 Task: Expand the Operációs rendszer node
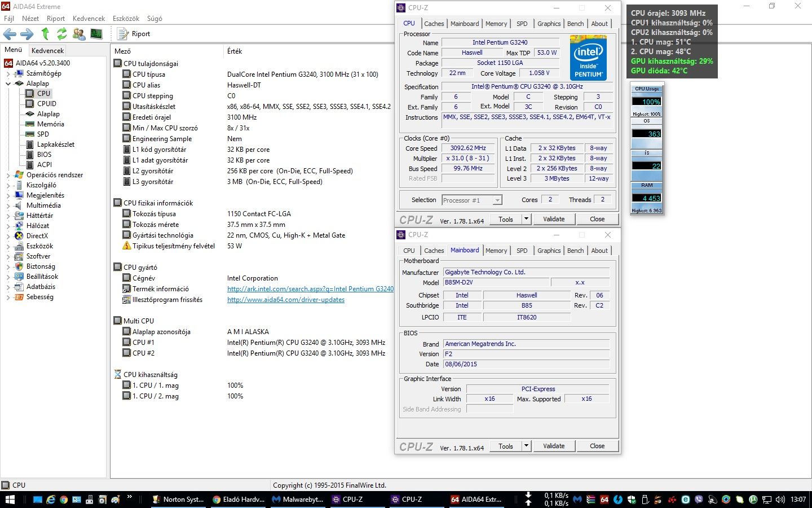[x=8, y=175]
